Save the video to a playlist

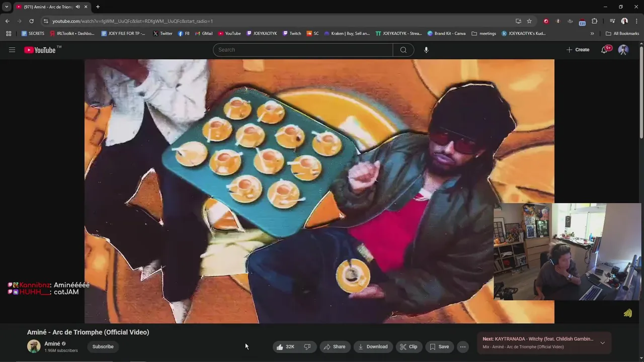(x=439, y=347)
